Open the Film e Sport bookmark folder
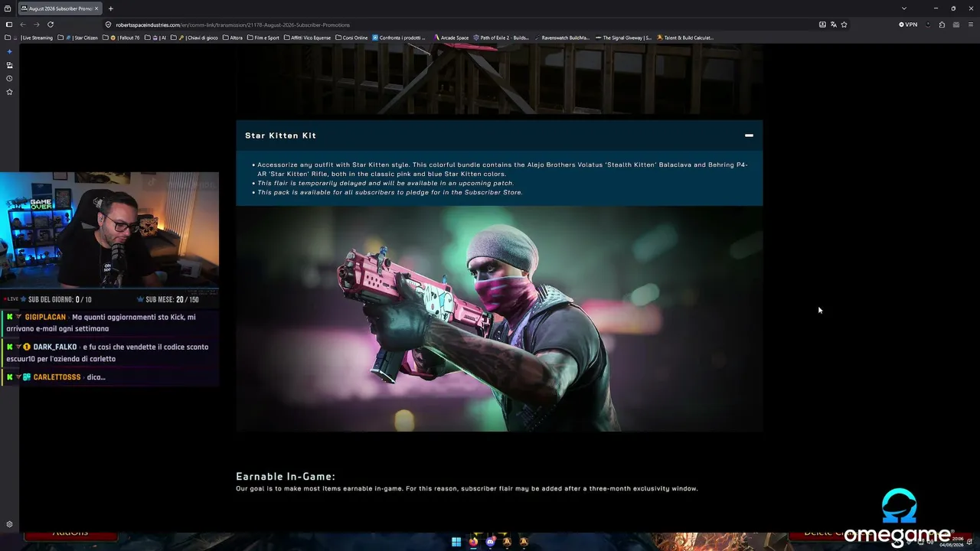 pos(263,37)
